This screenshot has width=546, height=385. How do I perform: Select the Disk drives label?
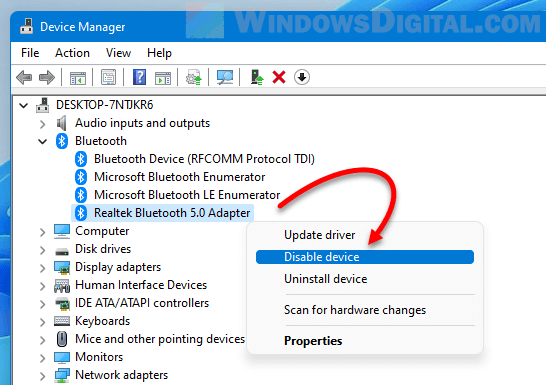(x=103, y=249)
